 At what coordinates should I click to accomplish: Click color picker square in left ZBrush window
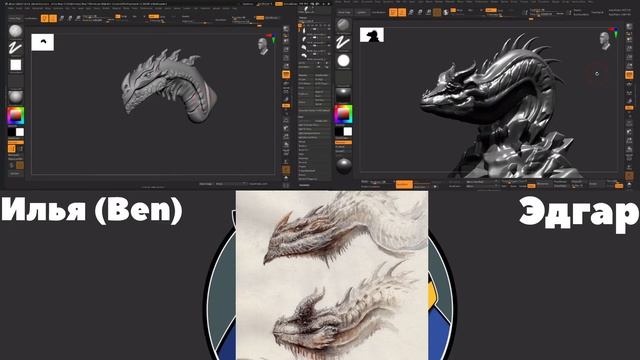point(16,116)
